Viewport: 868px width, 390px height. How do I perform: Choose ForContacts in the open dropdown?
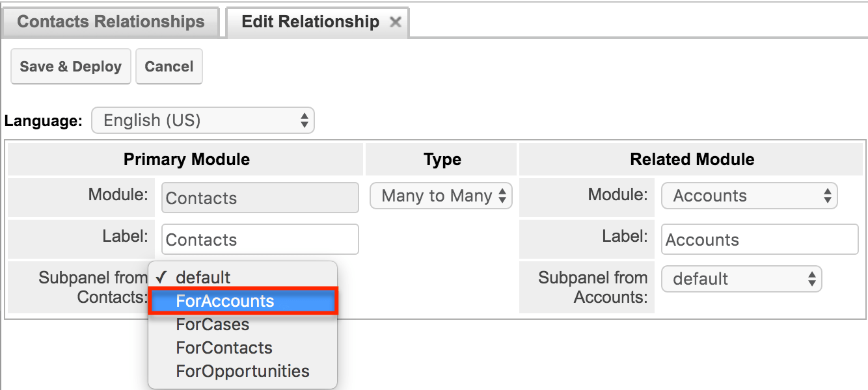[224, 348]
